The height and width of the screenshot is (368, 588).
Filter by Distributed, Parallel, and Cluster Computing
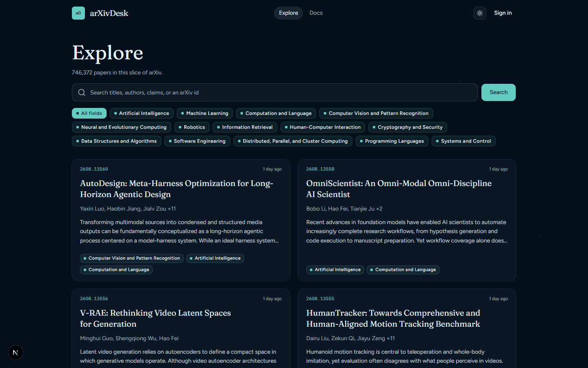click(x=293, y=141)
